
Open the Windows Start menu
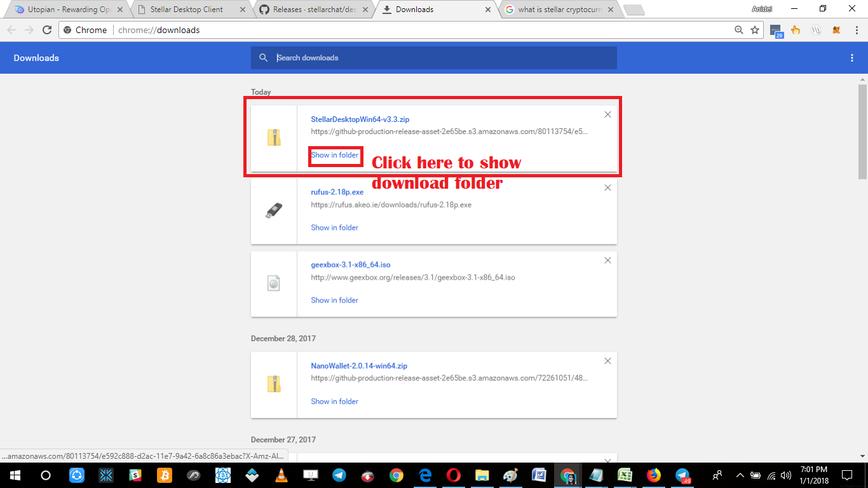pyautogui.click(x=14, y=475)
